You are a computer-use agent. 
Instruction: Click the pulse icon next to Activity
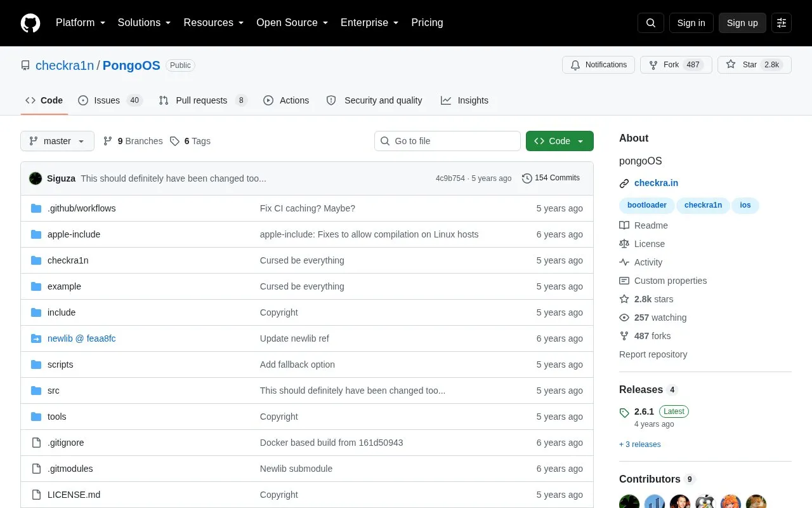[x=624, y=262]
